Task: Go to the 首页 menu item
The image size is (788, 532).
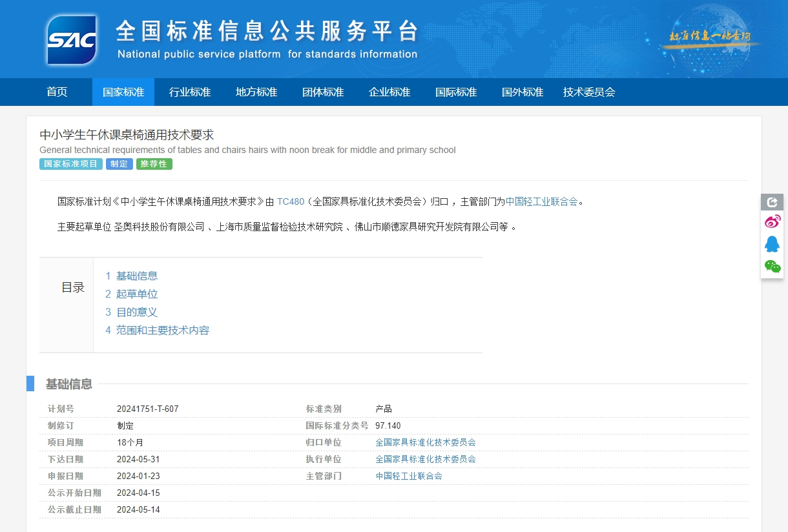Action: point(56,92)
